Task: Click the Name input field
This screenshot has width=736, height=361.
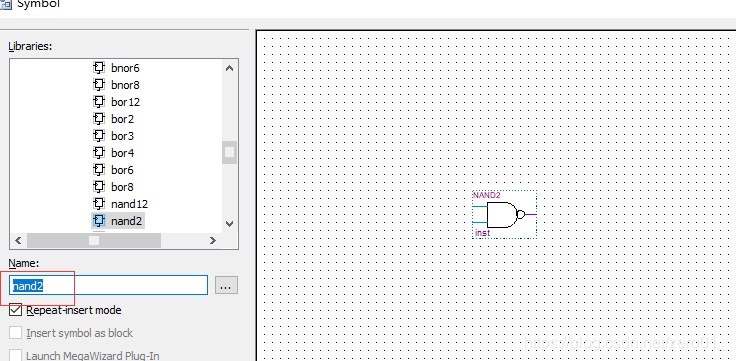Action: coord(108,285)
